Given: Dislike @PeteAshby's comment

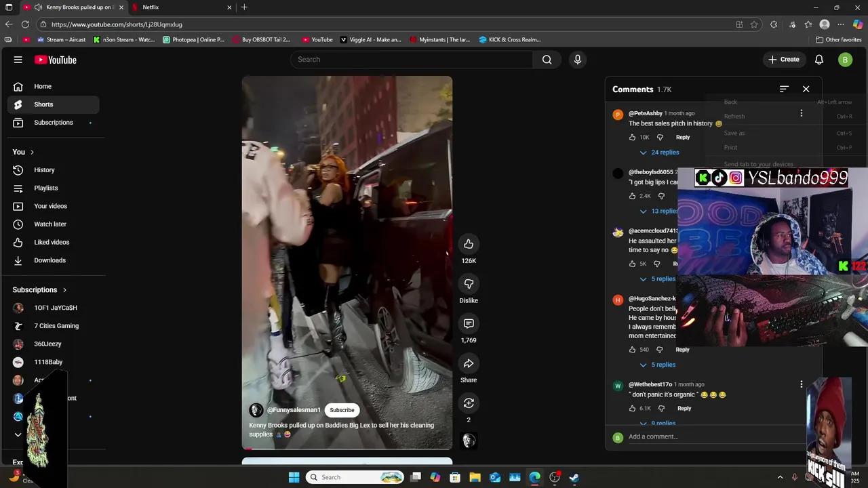Looking at the screenshot, I should [x=660, y=138].
